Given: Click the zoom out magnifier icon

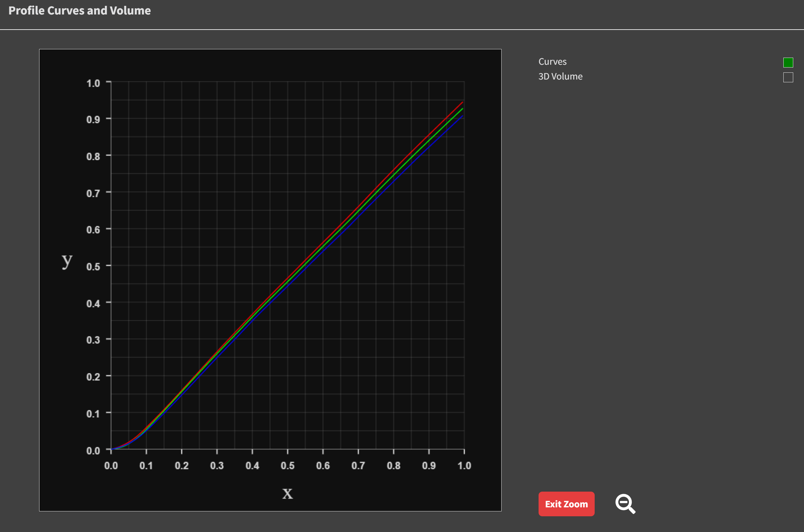Looking at the screenshot, I should 625,504.
